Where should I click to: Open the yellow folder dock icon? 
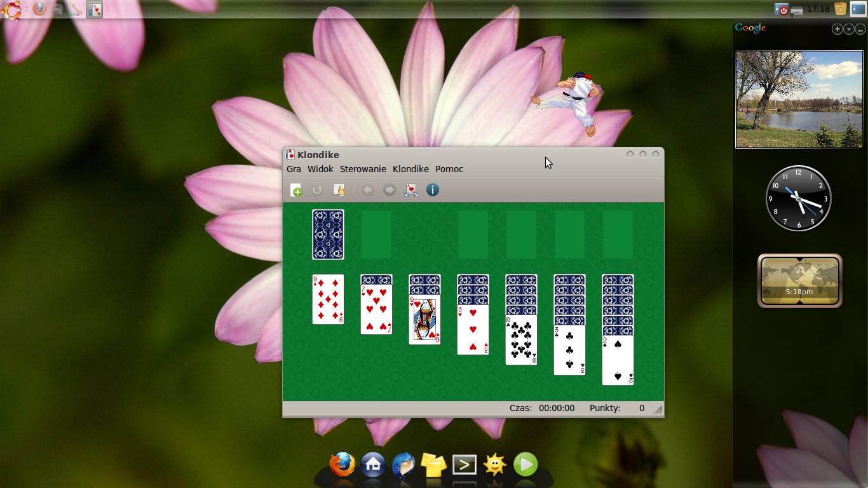(x=433, y=465)
